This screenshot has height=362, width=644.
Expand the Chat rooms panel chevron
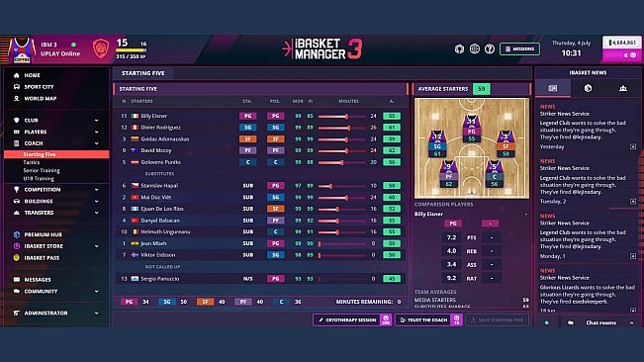click(632, 323)
